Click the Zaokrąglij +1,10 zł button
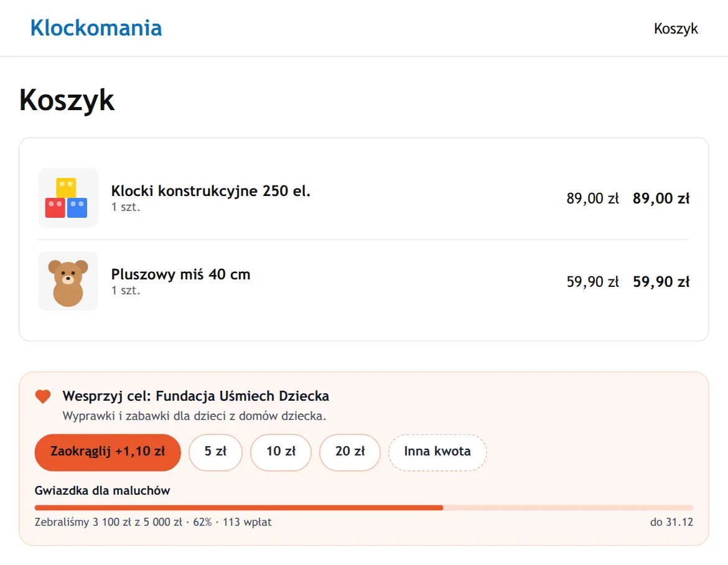Viewport: 728px width, 565px height. click(108, 452)
